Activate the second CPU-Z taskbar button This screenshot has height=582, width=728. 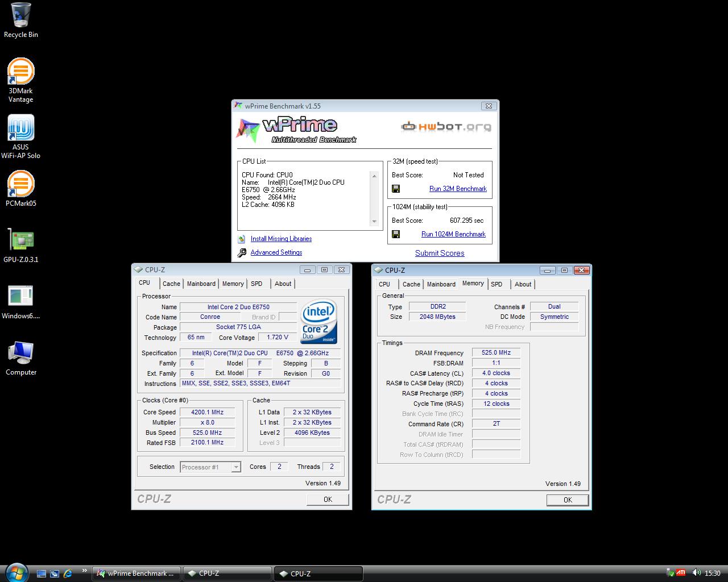[318, 573]
